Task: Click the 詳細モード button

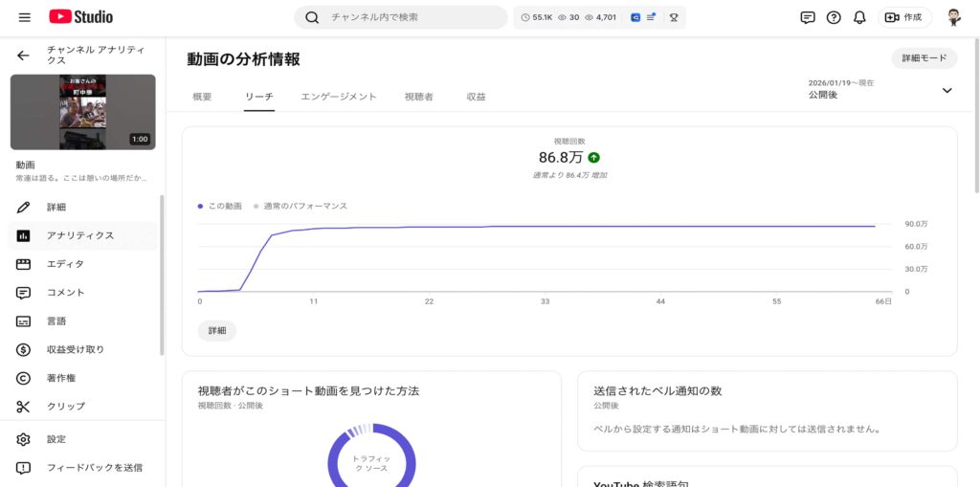Action: coord(924,58)
